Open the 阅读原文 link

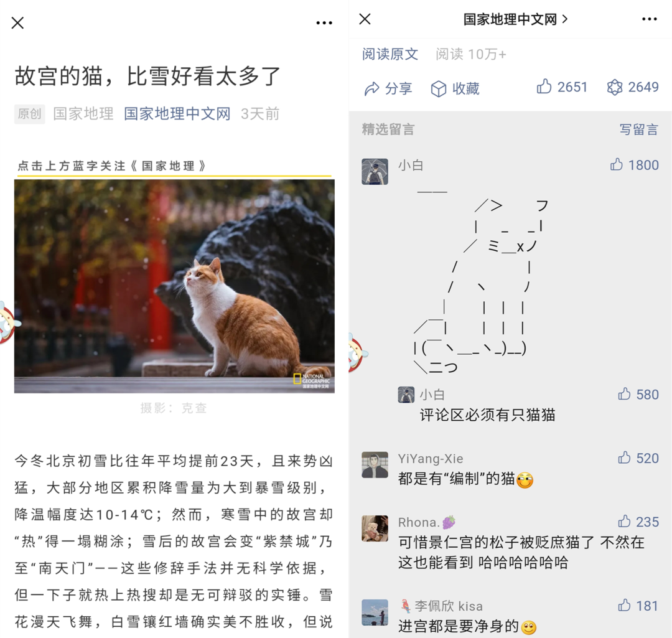click(390, 54)
